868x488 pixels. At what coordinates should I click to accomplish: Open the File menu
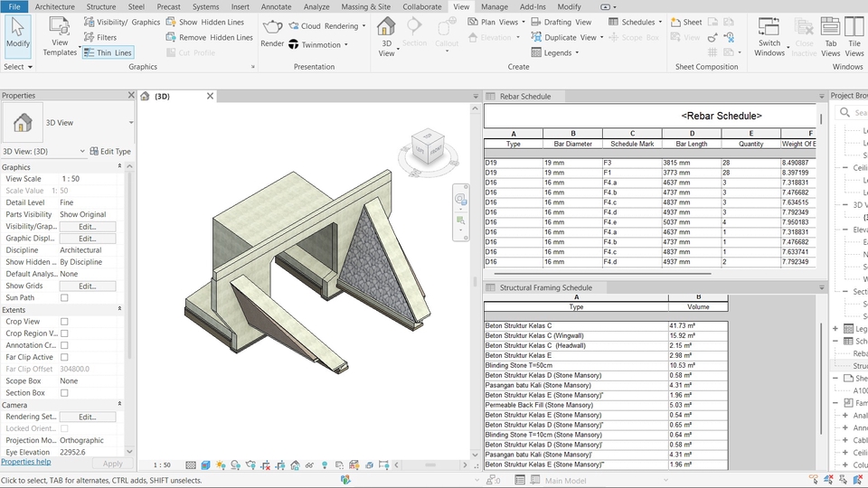(14, 6)
